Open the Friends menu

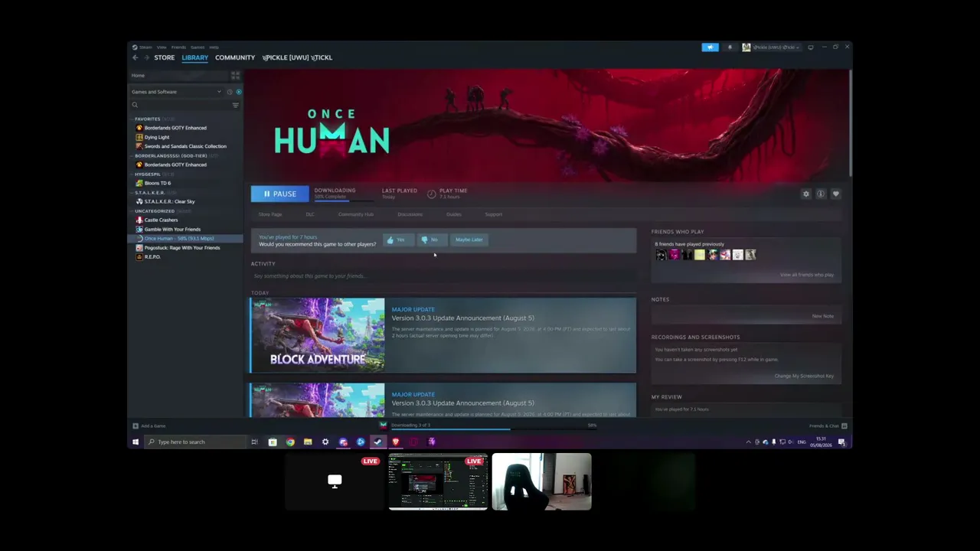click(x=178, y=47)
